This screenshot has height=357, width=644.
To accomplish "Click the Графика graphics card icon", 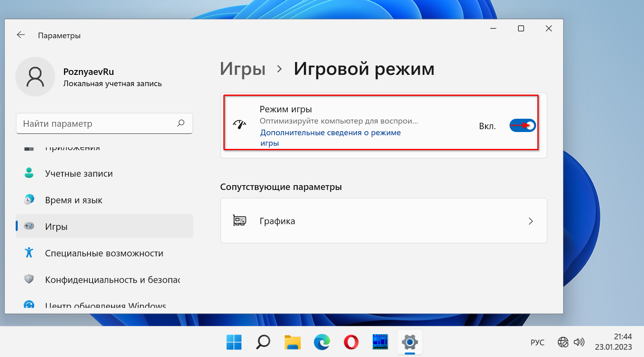I will 239,221.
